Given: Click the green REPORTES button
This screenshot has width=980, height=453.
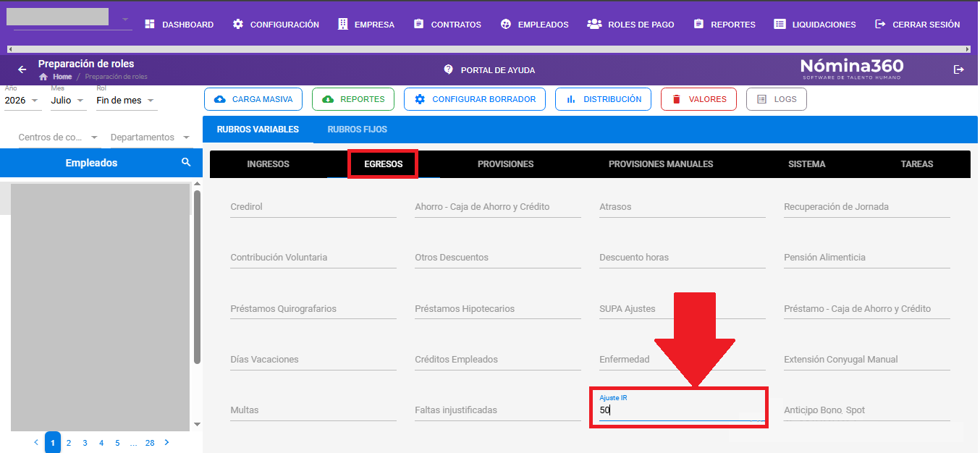Looking at the screenshot, I should point(353,99).
